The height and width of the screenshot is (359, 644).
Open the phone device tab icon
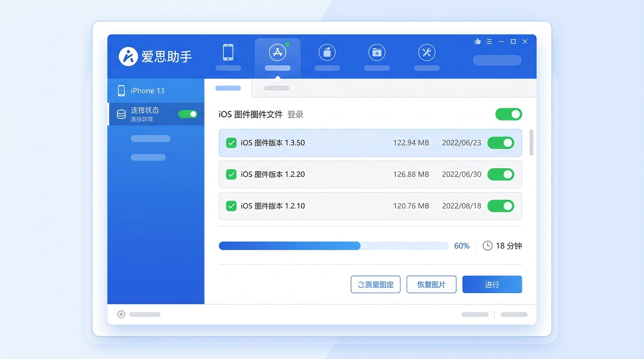228,52
